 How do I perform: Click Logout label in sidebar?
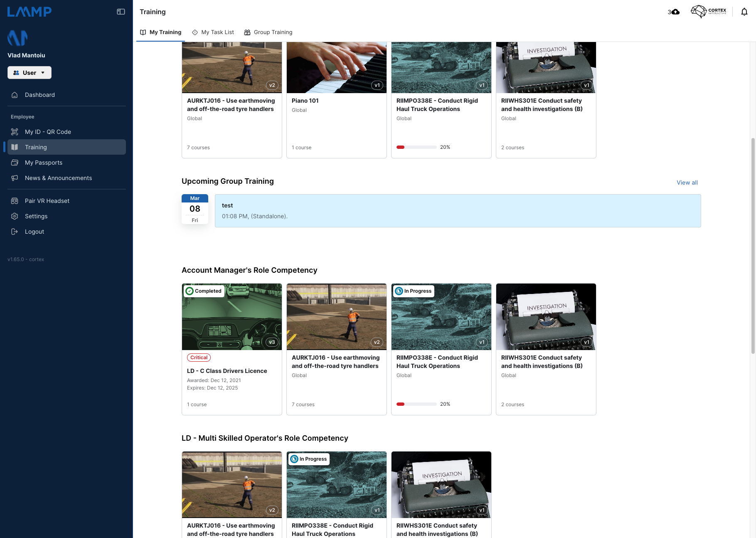(x=34, y=232)
